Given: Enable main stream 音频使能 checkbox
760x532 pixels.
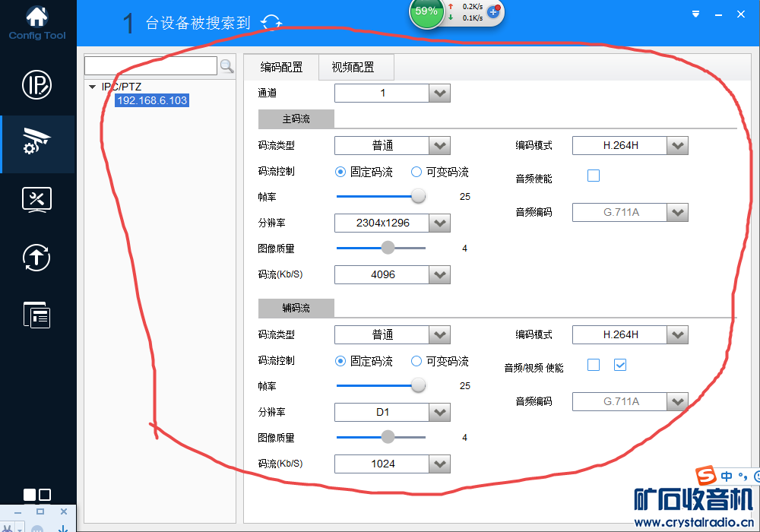Looking at the screenshot, I should (594, 176).
